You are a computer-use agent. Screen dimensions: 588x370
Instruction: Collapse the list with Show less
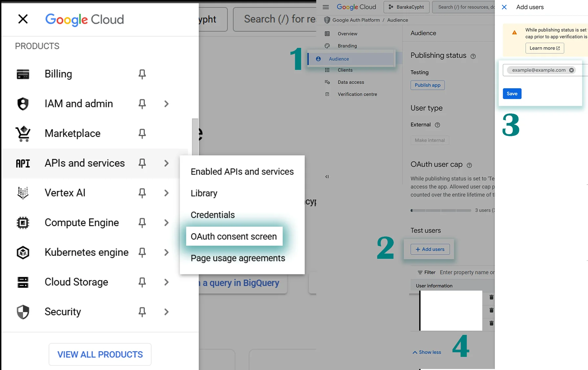tap(427, 352)
